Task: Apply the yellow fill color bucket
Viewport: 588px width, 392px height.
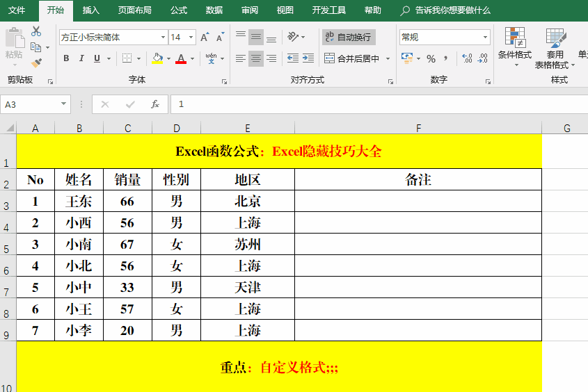Action: click(157, 58)
